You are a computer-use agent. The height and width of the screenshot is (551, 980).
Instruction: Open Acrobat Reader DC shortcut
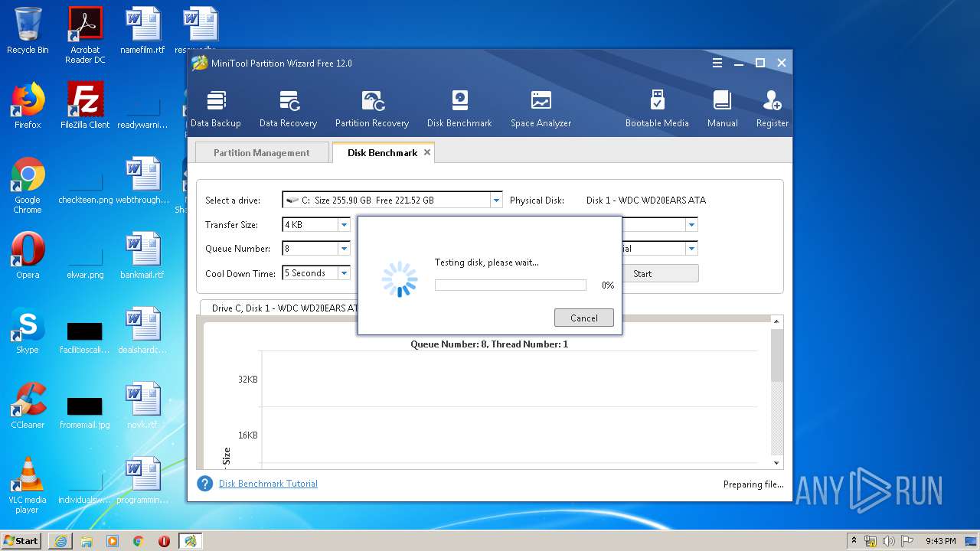tap(85, 35)
